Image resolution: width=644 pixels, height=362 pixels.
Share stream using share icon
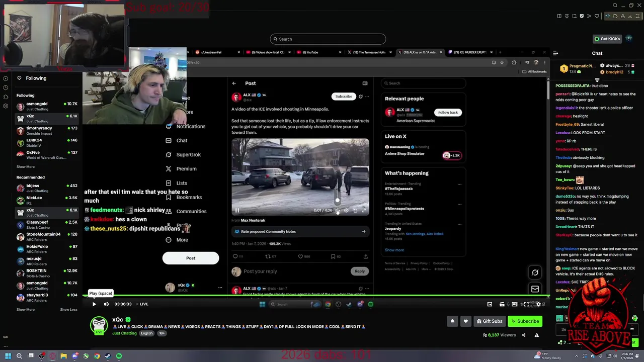523,335
